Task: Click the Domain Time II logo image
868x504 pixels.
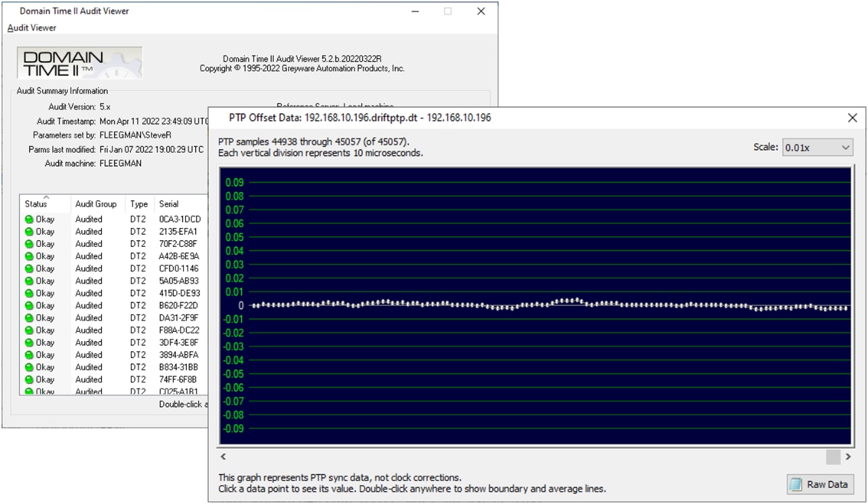Action: pyautogui.click(x=79, y=63)
